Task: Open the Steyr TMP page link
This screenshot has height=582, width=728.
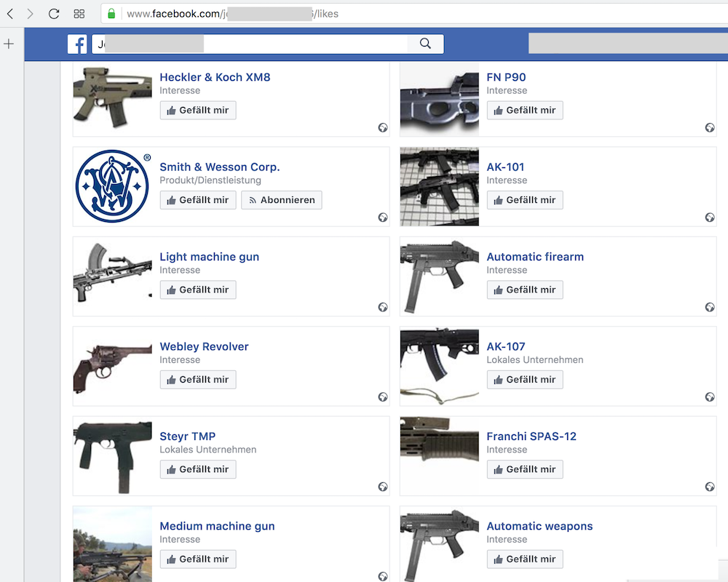Action: pos(187,436)
